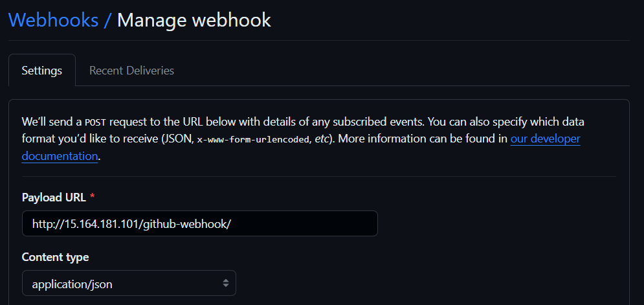The width and height of the screenshot is (644, 305).
Task: Click the red required asterisk
Action: tap(93, 196)
